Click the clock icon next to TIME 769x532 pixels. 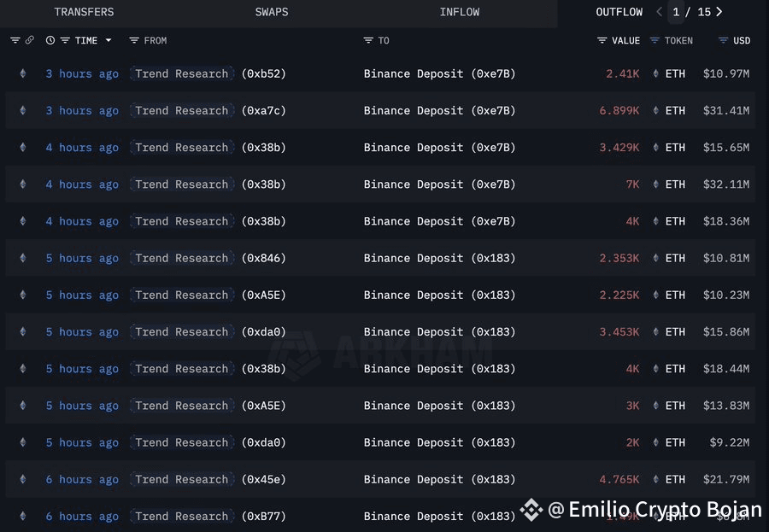(x=50, y=40)
